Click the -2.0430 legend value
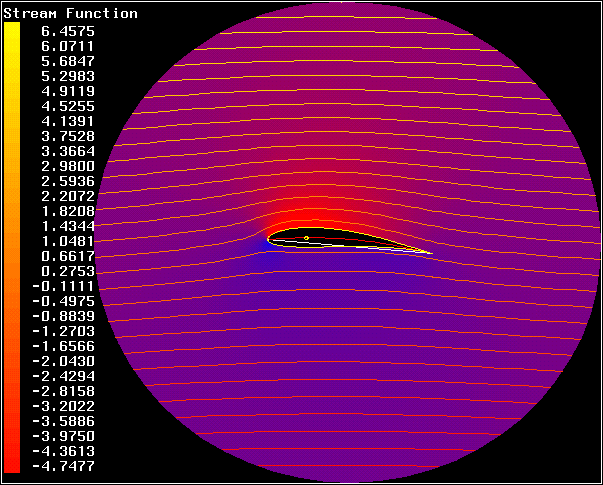This screenshot has height=485, width=603. coord(63,361)
